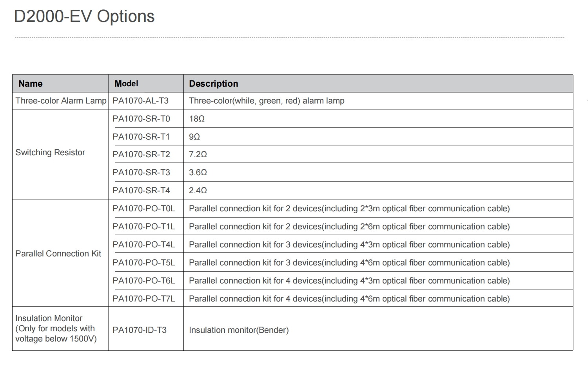Click the 9Ω resistor description
Screen dimensions: 588x367
(x=194, y=137)
